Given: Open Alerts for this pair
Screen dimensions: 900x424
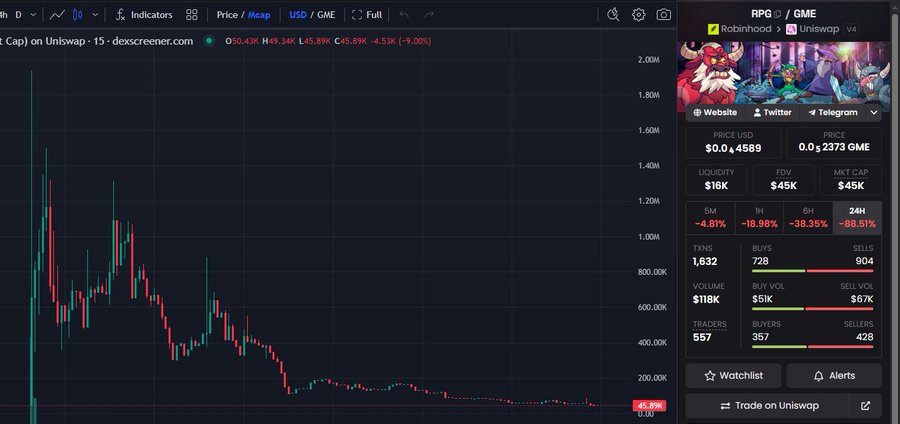Looking at the screenshot, I should click(834, 376).
